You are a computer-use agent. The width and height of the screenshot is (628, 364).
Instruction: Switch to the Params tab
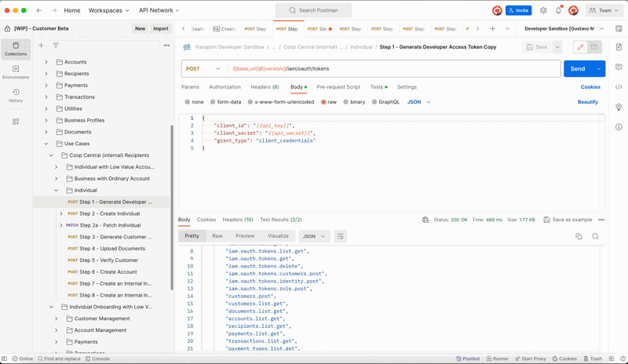click(190, 87)
